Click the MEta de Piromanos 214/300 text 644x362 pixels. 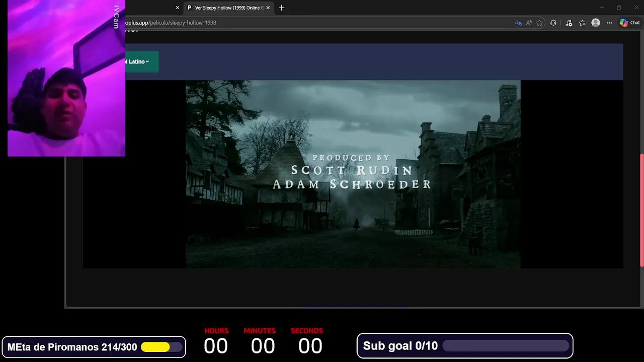pyautogui.click(x=72, y=347)
